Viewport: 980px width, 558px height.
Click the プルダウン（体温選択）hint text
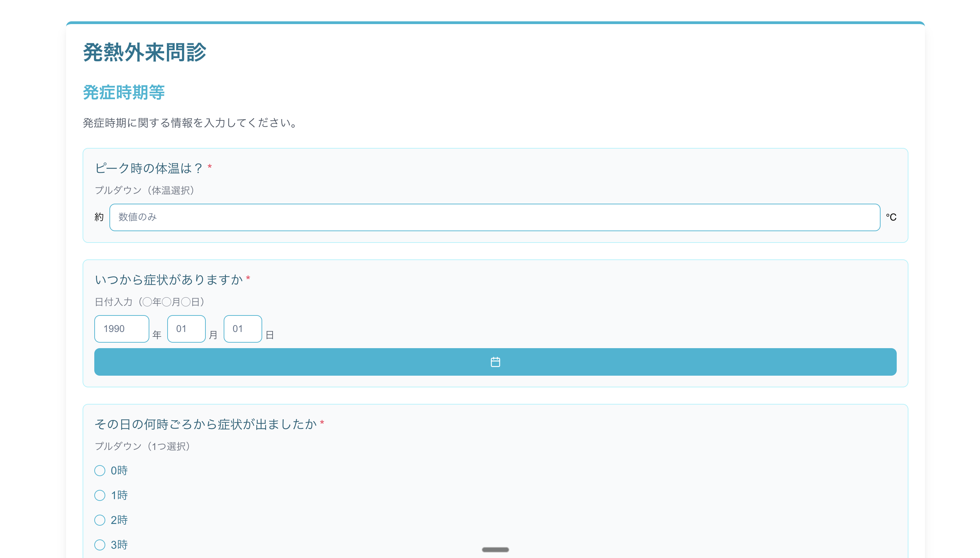pyautogui.click(x=145, y=190)
